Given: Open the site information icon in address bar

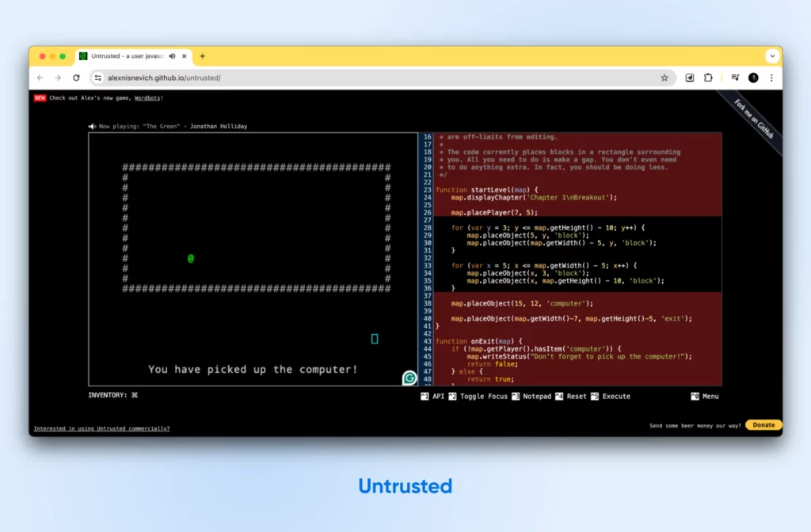Looking at the screenshot, I should coord(98,78).
